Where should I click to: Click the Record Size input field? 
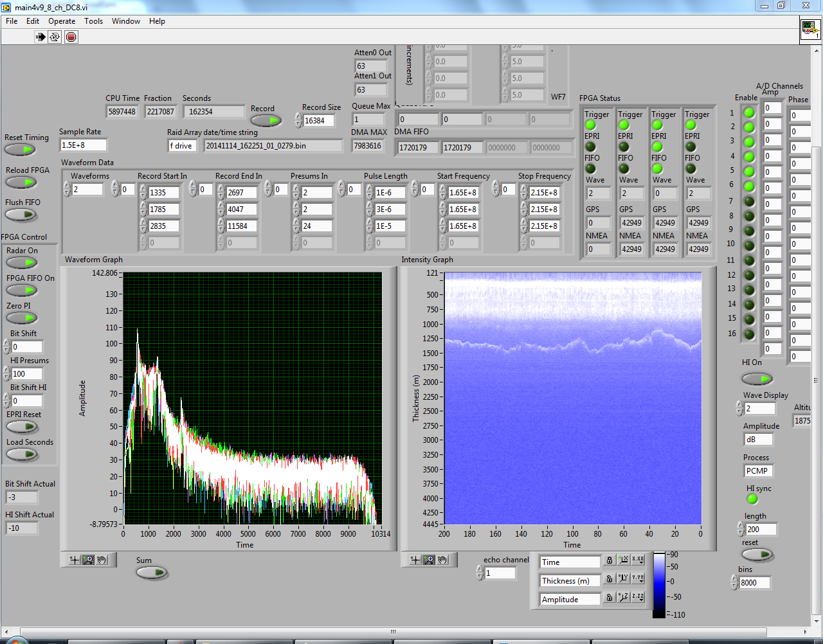(319, 121)
